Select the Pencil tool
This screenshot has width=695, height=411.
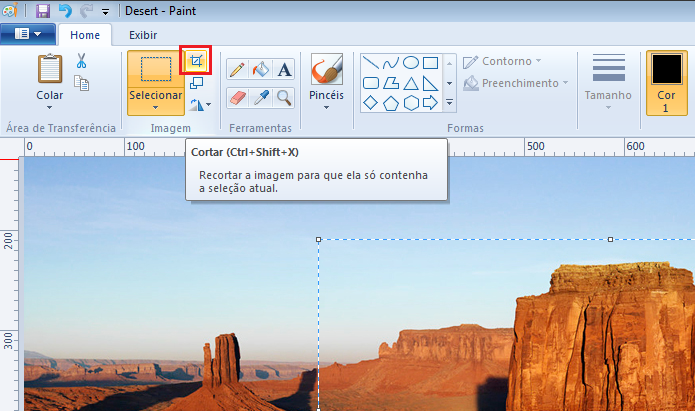pyautogui.click(x=237, y=70)
